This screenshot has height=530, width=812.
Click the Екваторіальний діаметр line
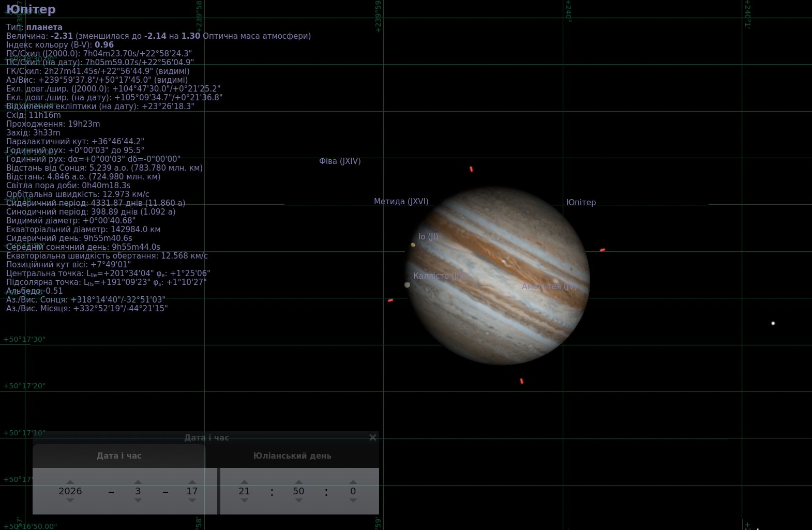[83, 229]
